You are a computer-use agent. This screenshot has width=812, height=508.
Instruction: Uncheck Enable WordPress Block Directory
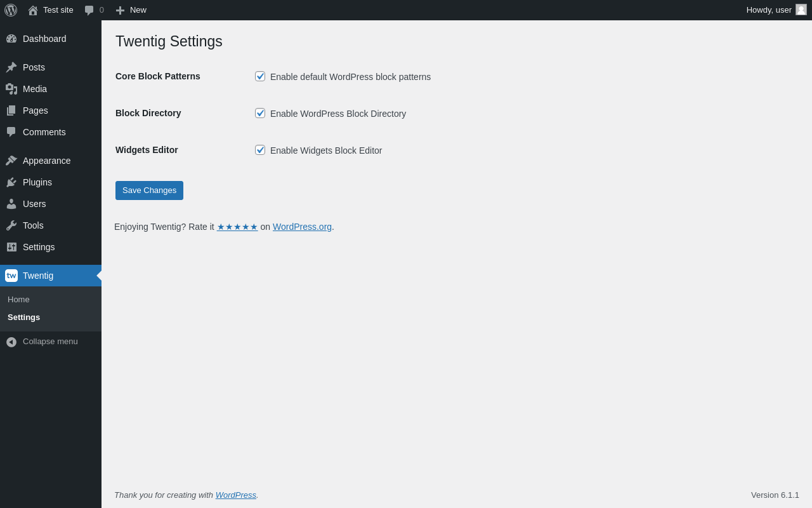tap(260, 113)
